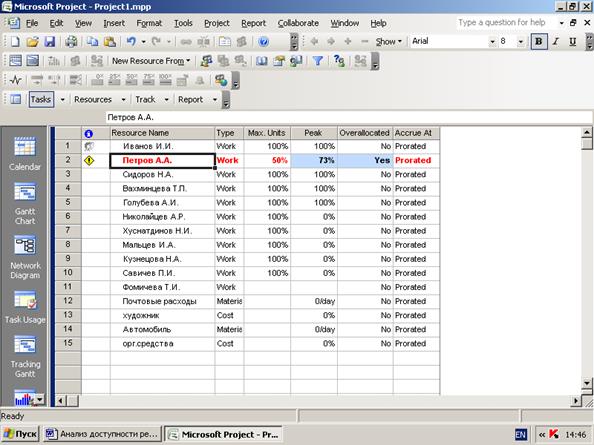The height and width of the screenshot is (445, 594).
Task: Open Calendar view from the View Bar
Action: tap(25, 154)
